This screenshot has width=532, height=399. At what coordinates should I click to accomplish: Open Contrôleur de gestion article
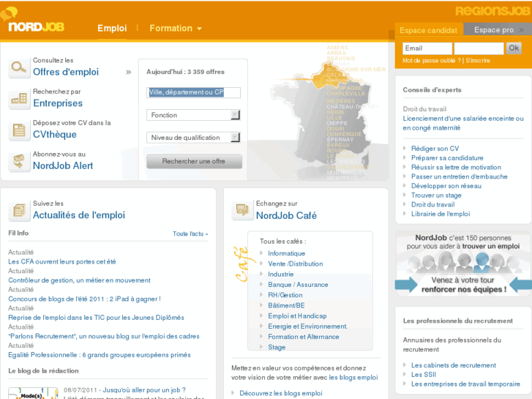(79, 280)
